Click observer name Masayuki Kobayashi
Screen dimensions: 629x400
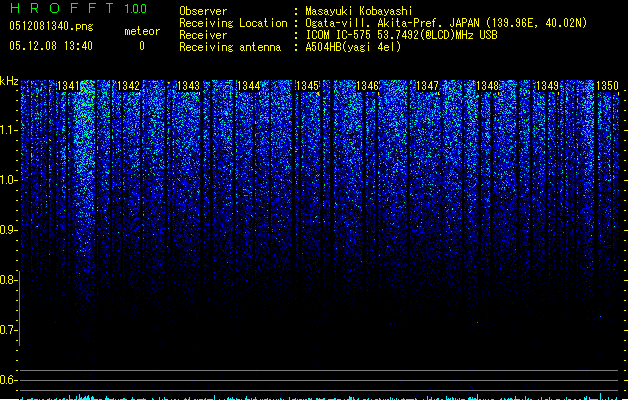[x=359, y=11]
